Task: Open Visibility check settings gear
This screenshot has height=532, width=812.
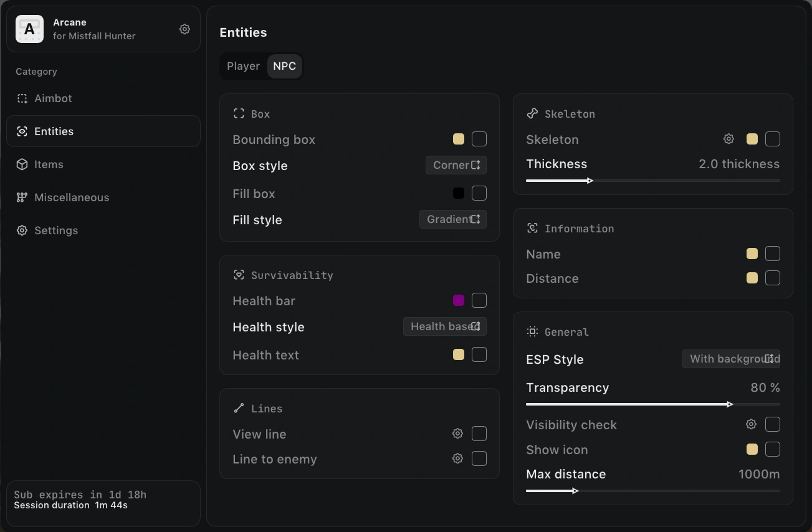Action: click(751, 424)
